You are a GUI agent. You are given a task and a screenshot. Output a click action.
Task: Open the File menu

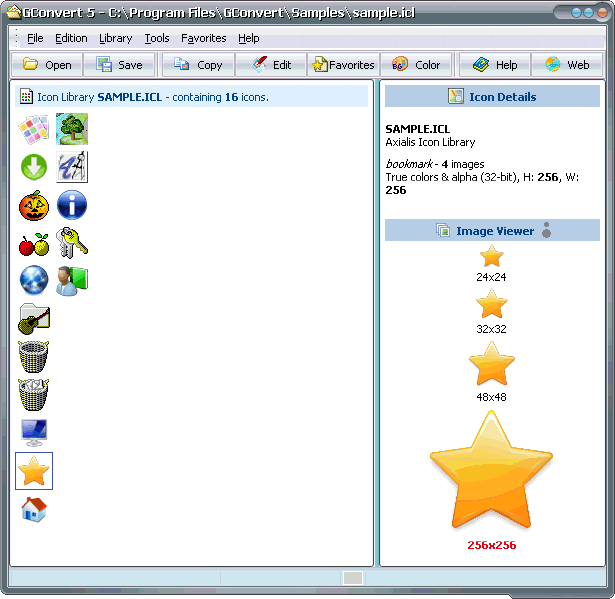coord(35,38)
